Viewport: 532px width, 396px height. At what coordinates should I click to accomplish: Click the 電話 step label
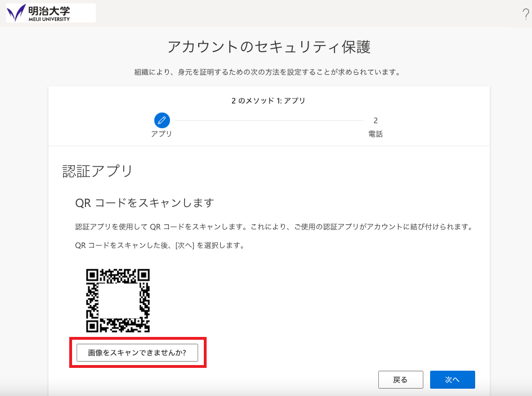[375, 134]
